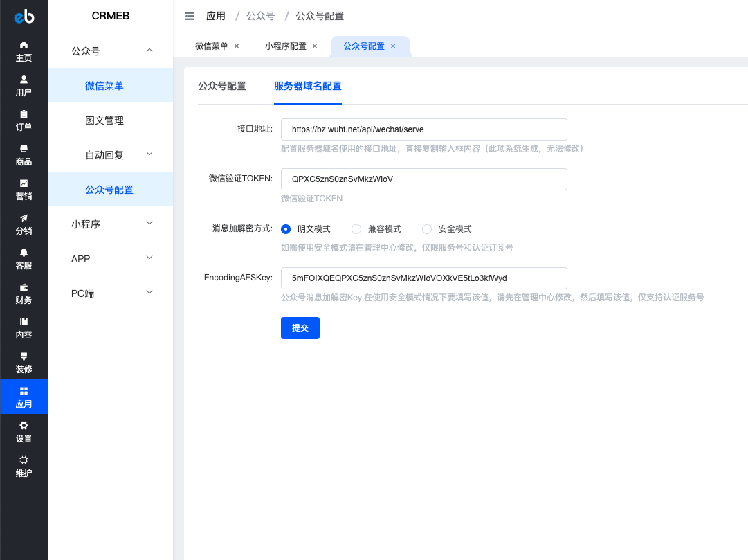Close the 微信菜单 tab
748x560 pixels.
click(x=237, y=46)
